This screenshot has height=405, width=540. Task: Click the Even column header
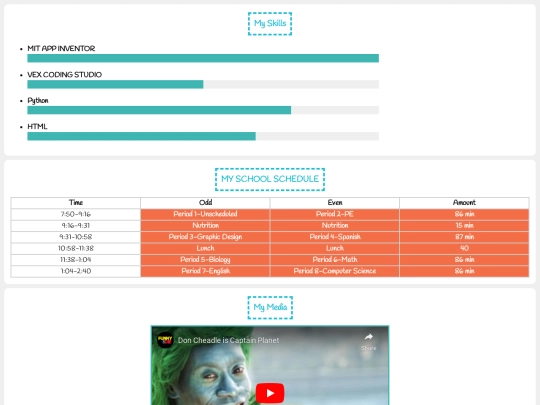[x=335, y=202]
